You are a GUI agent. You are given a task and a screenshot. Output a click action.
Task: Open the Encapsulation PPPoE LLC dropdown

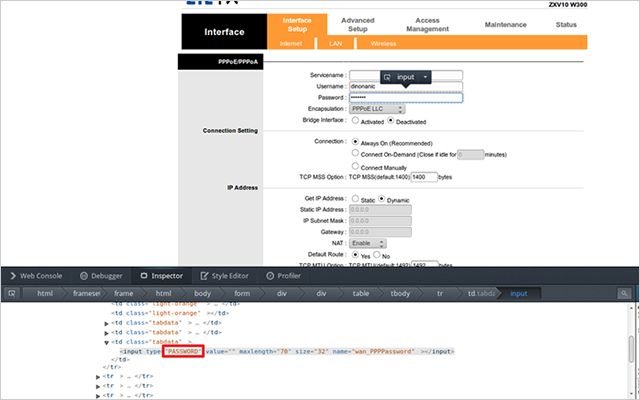point(375,108)
